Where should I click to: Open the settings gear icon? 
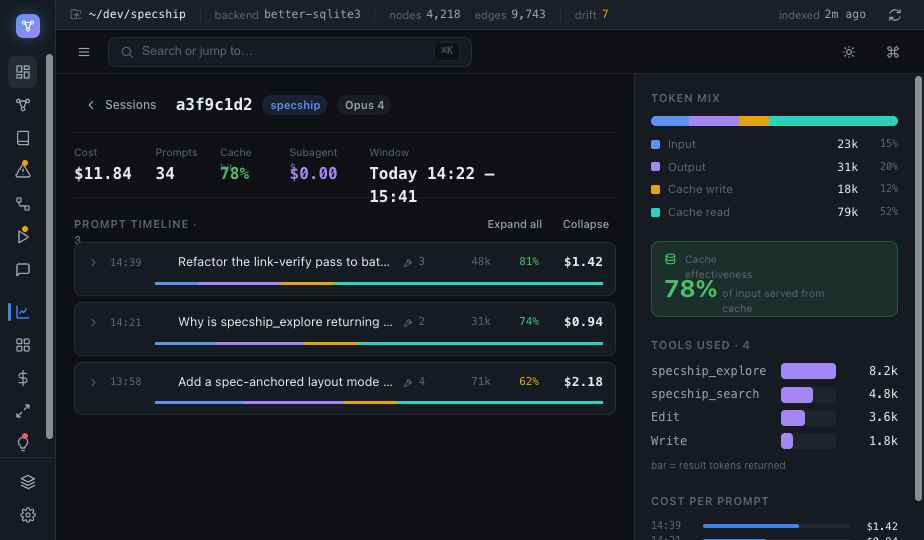pyautogui.click(x=28, y=515)
